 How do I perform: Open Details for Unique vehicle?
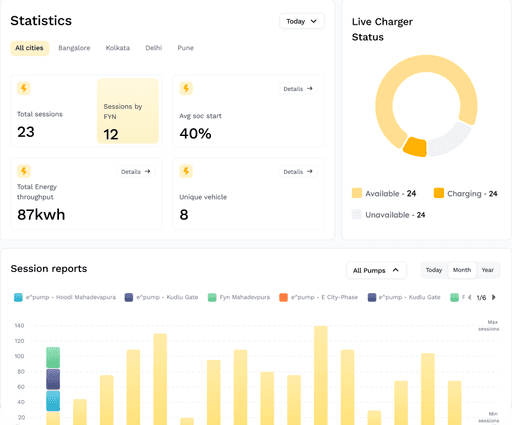click(x=298, y=171)
